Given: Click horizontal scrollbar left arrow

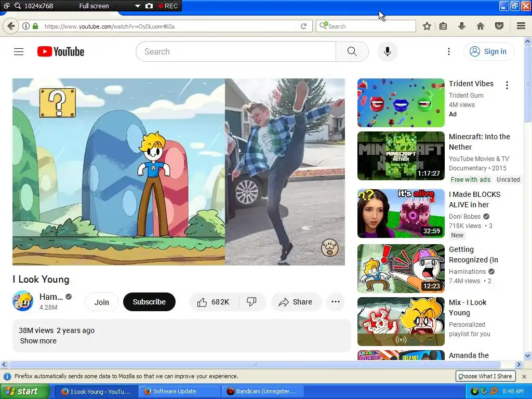Looking at the screenshot, I should (x=4, y=364).
